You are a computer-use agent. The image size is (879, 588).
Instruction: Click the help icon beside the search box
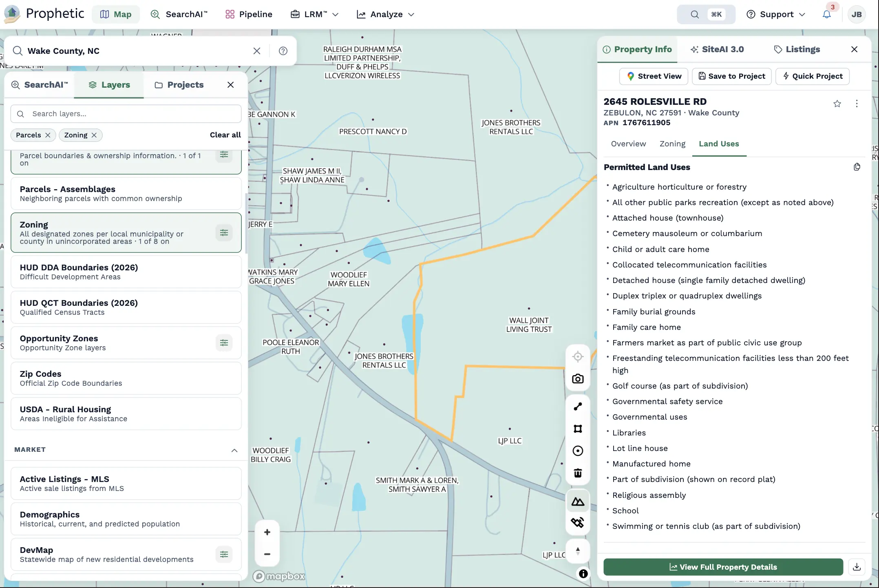point(283,51)
